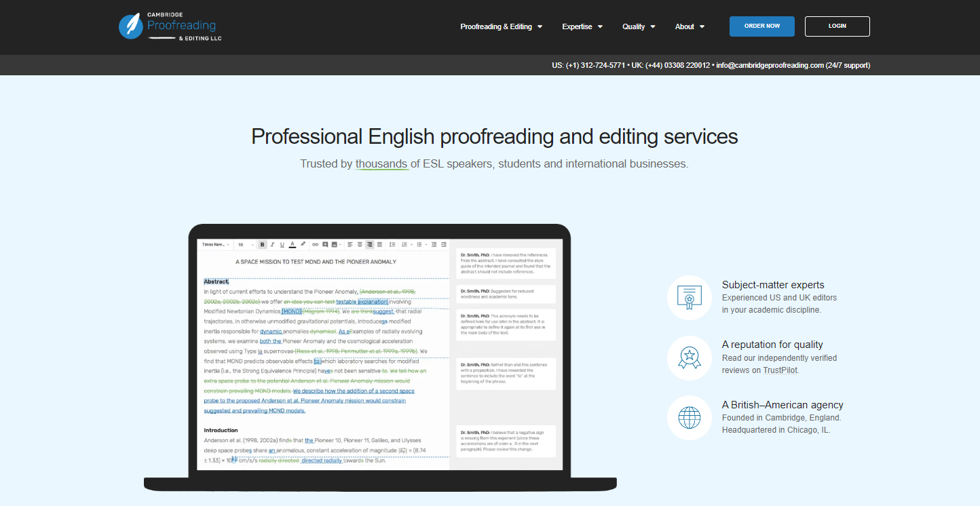The height and width of the screenshot is (506, 980).
Task: Click the text color A icon
Action: coord(293,244)
